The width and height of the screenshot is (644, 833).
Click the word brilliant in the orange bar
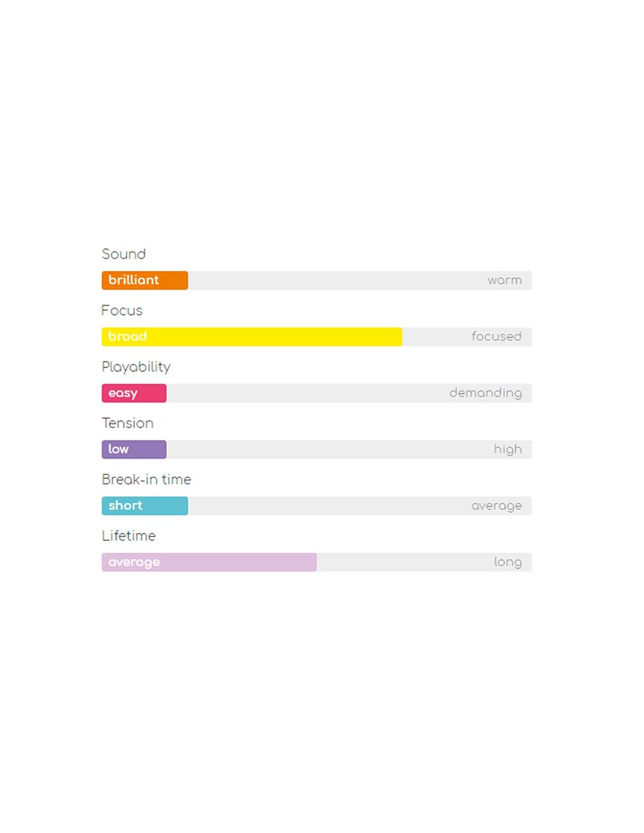tap(133, 280)
